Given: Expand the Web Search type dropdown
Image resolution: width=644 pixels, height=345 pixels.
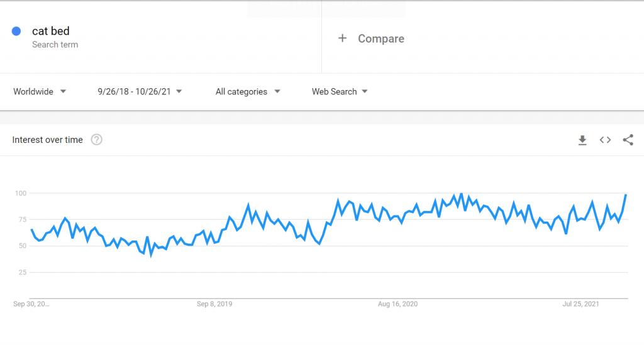Looking at the screenshot, I should [340, 92].
